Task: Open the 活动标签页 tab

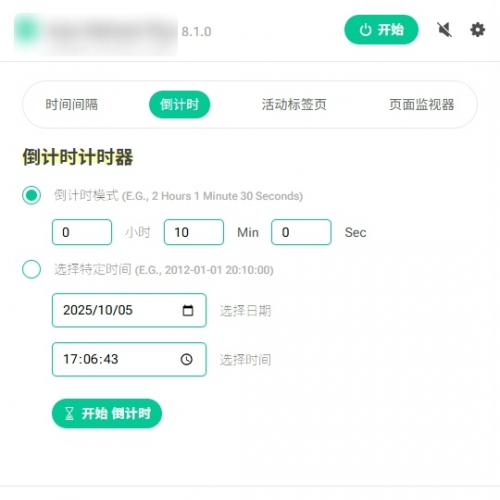Action: 294,105
